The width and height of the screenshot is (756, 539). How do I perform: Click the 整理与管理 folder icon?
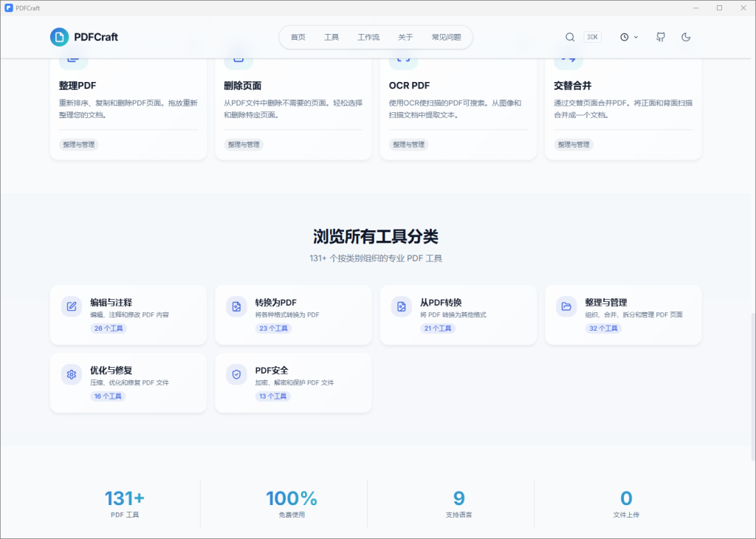[566, 306]
